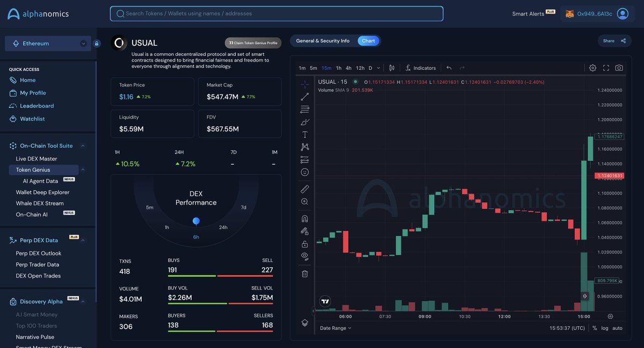Click the USUAL token logo
The width and height of the screenshot is (644, 348).
coord(119,43)
